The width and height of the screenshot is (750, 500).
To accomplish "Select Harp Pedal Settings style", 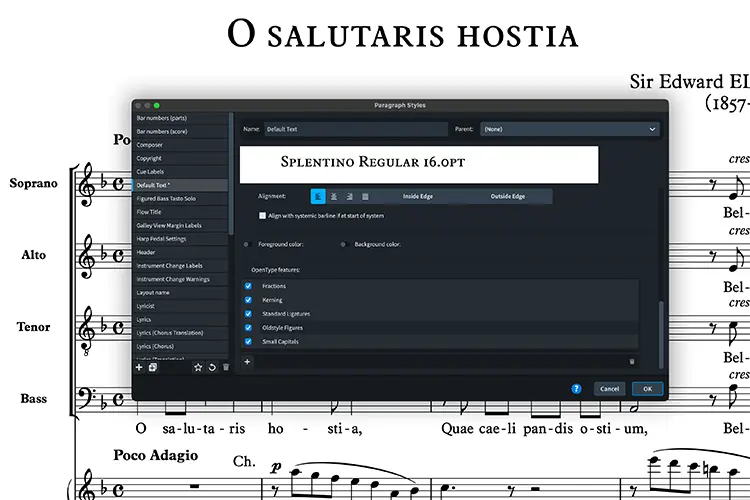I will pyautogui.click(x=180, y=239).
